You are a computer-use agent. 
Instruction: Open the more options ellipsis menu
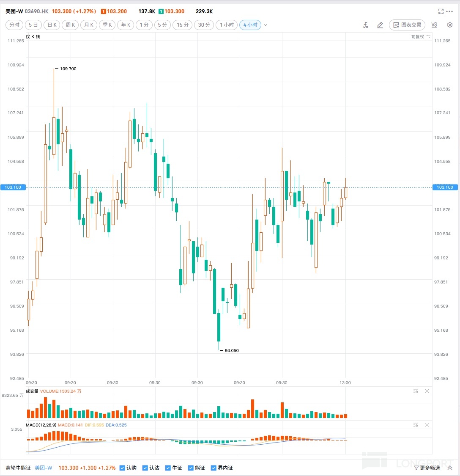tap(450, 11)
